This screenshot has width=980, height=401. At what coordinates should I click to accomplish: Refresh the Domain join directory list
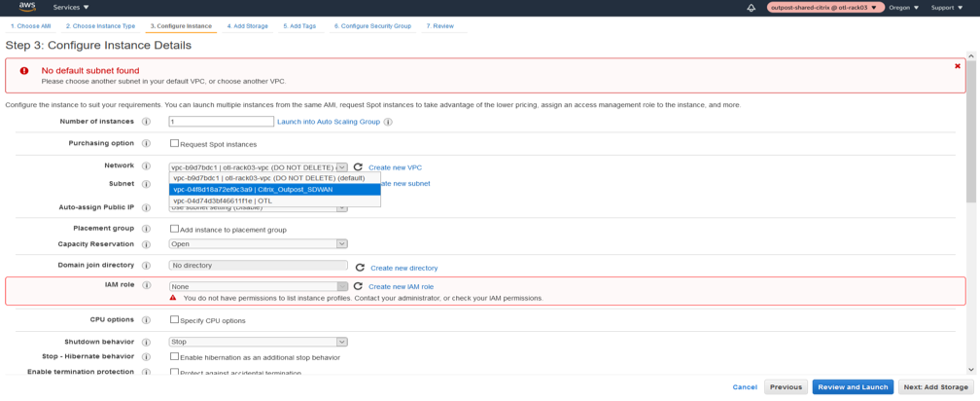(360, 267)
